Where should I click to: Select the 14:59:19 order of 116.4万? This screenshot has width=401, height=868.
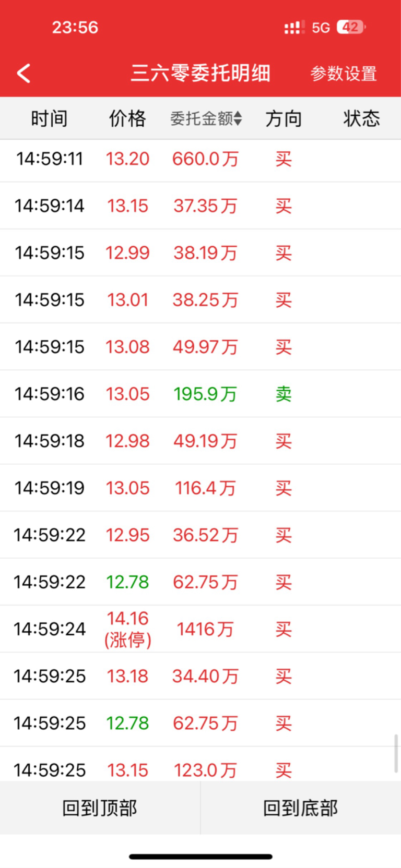[200, 488]
